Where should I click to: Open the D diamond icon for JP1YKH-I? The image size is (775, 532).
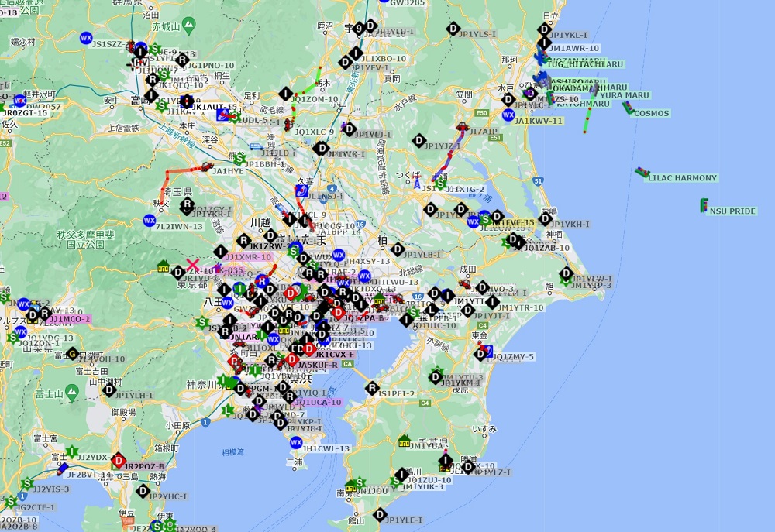(x=545, y=219)
